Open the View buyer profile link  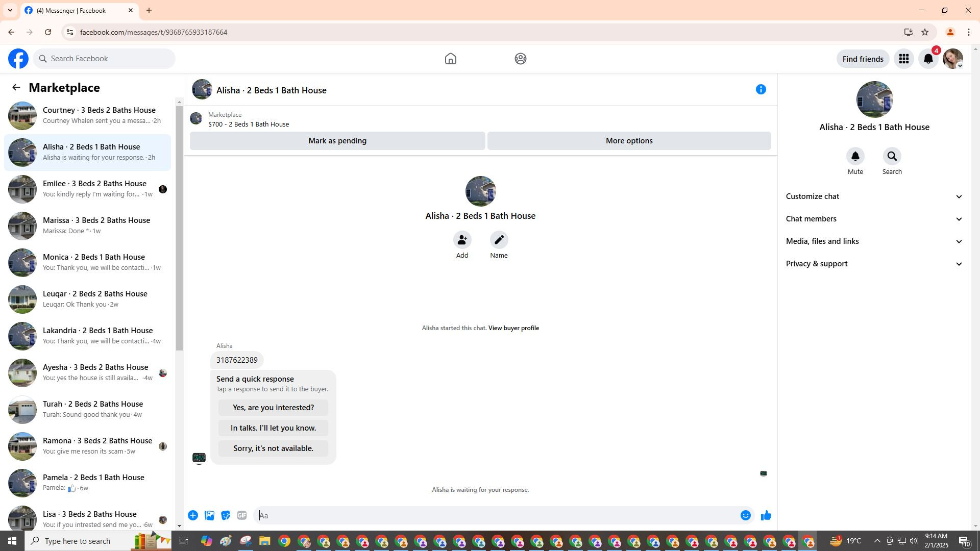pos(513,328)
